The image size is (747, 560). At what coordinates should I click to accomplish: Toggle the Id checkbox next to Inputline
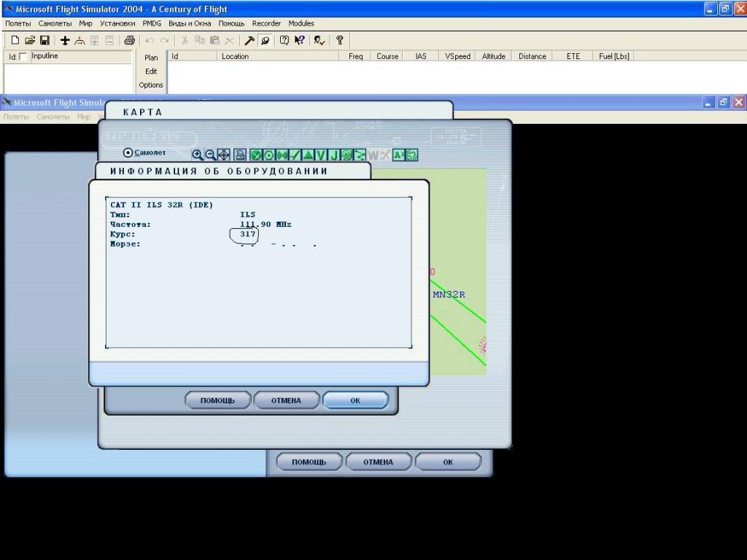(x=23, y=57)
